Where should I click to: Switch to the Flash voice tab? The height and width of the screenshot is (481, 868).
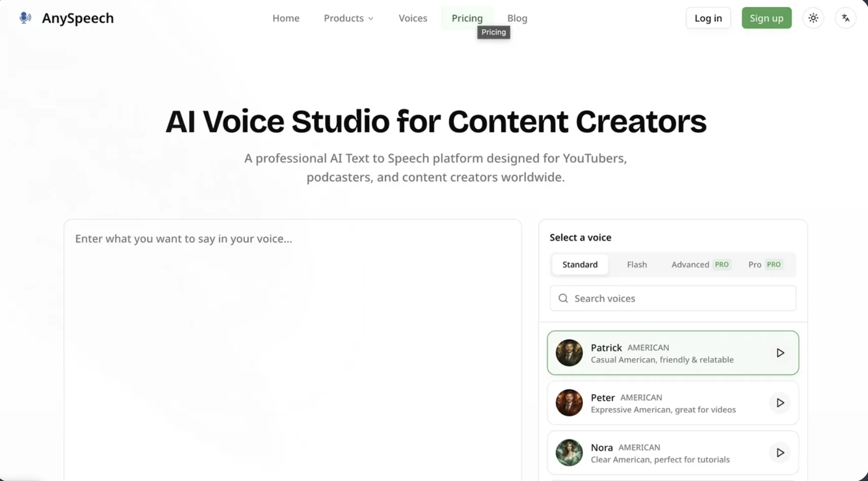(637, 264)
